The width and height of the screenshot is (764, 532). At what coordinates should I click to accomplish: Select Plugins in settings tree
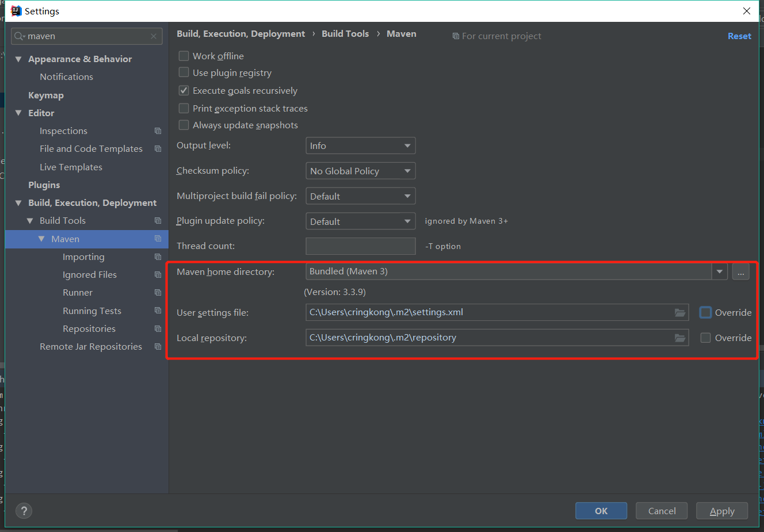point(44,185)
